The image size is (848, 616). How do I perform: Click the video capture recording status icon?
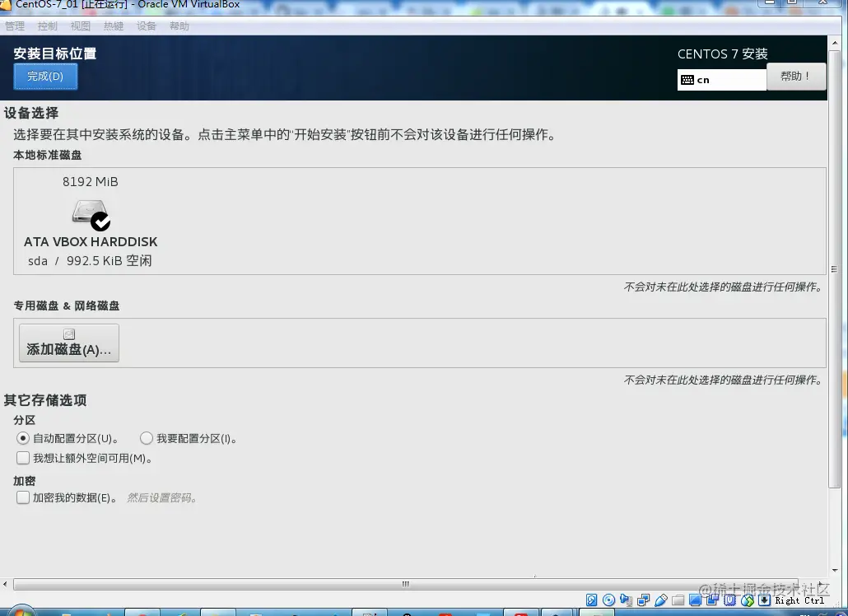point(713,600)
